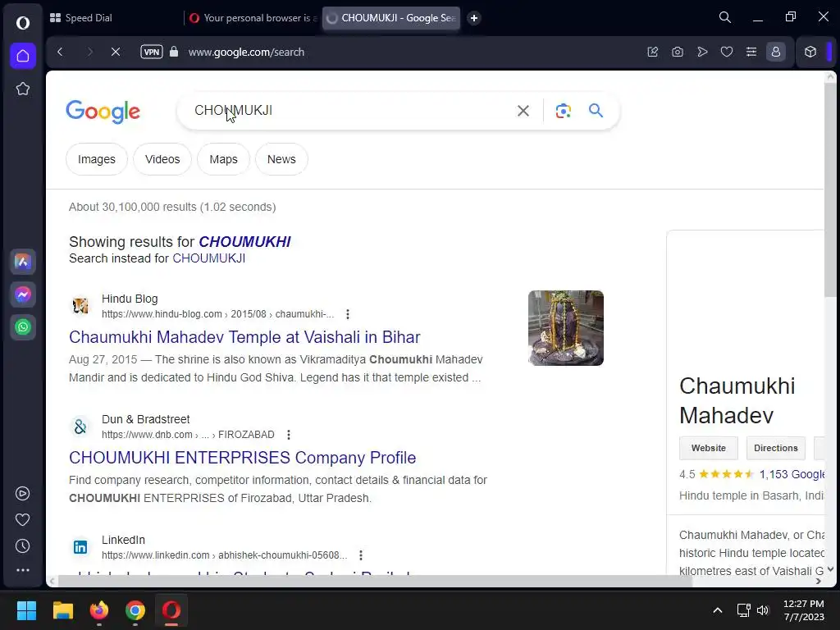Search tabs with magnifier icon
Viewport: 840px width, 630px height.
[725, 18]
